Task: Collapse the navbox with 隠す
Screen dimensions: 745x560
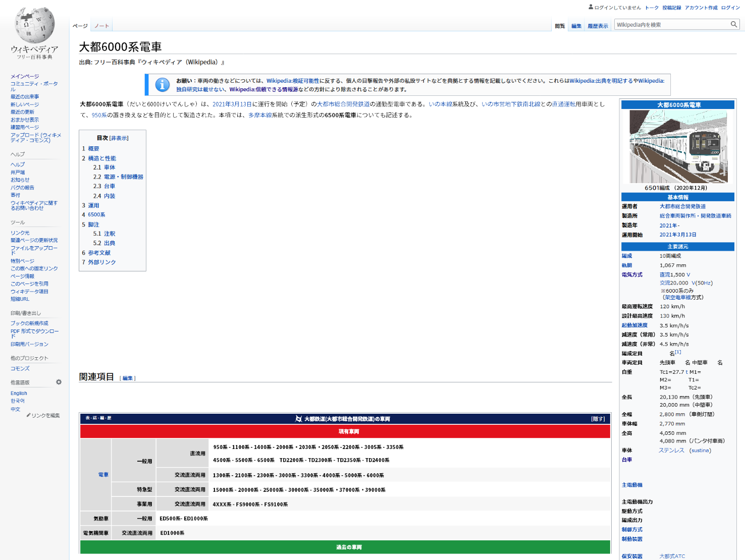Action: 598,419
